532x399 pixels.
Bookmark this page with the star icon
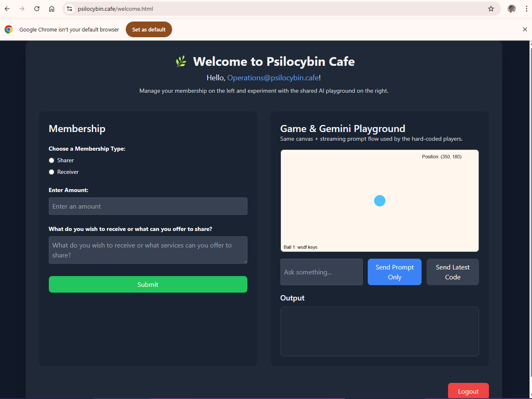[491, 8]
